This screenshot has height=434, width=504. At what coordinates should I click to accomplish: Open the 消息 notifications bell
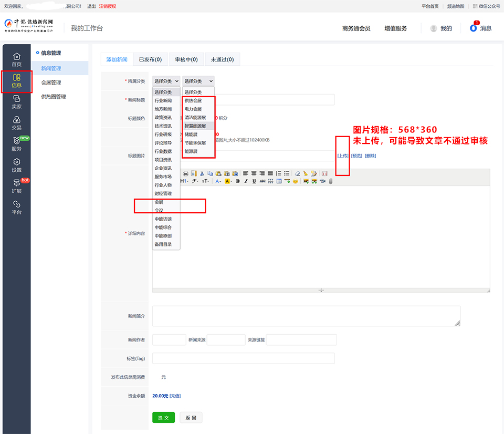tap(480, 28)
